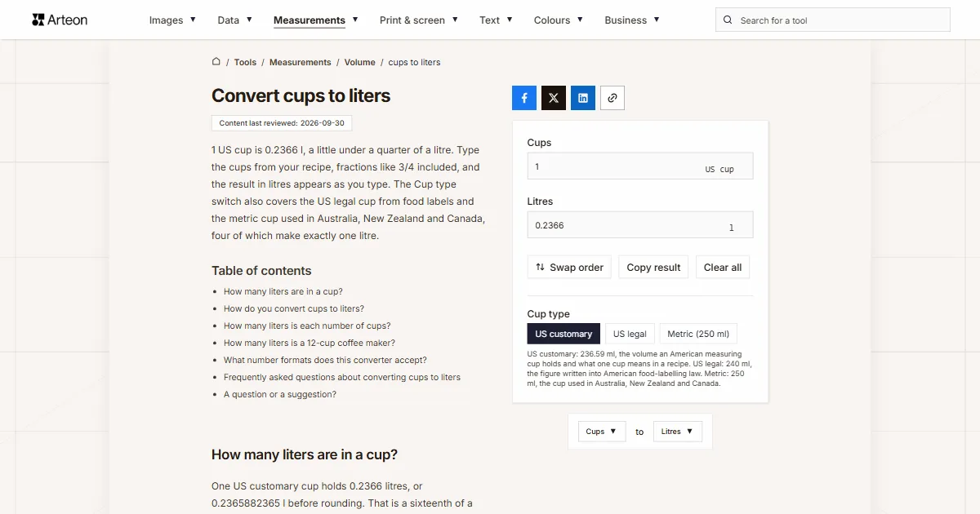This screenshot has height=514, width=980.
Task: Share page on LinkedIn
Action: coord(583,98)
